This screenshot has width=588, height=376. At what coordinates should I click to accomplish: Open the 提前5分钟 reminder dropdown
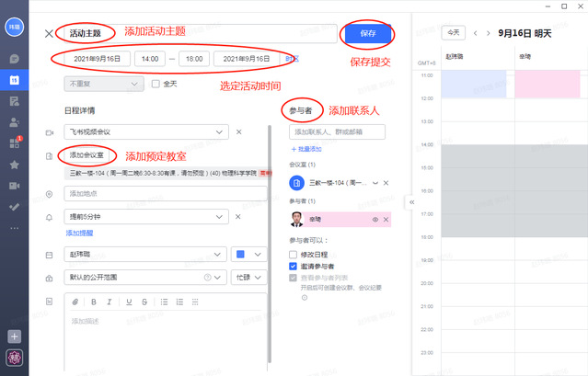pyautogui.click(x=219, y=217)
